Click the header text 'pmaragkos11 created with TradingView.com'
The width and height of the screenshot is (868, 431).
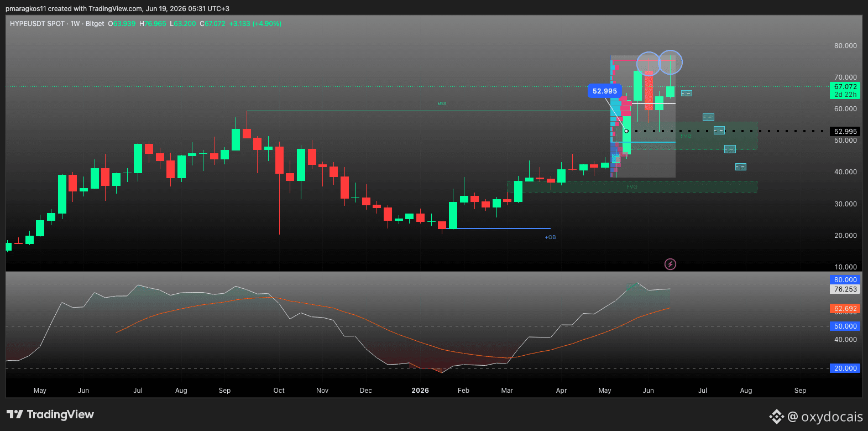(74, 9)
